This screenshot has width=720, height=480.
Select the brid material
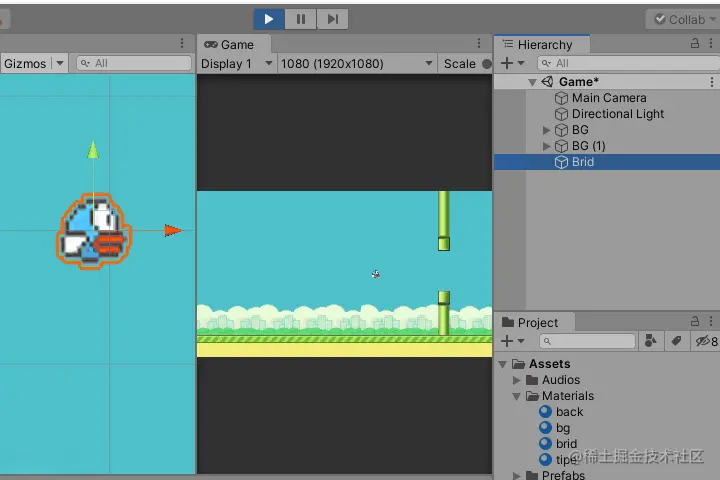566,444
